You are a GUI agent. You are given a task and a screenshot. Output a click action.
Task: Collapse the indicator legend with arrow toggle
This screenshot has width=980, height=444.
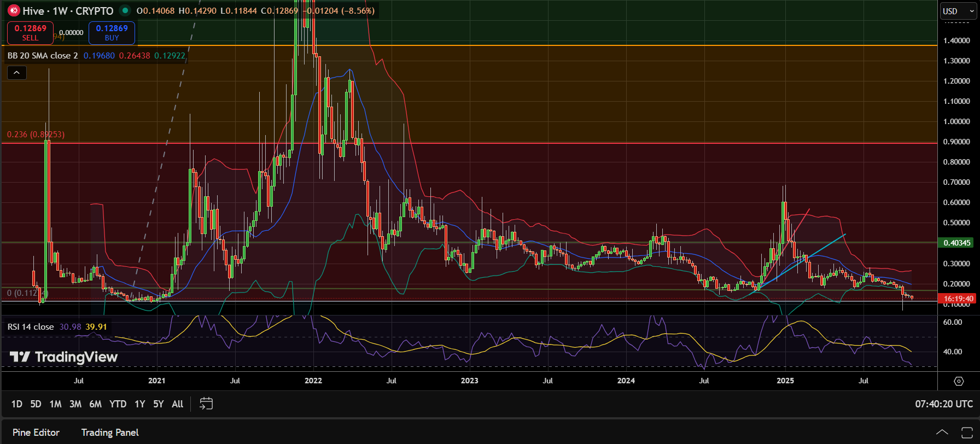coord(17,72)
